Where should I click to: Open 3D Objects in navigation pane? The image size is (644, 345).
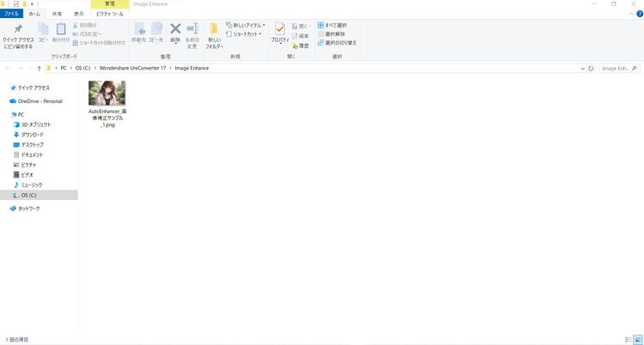click(33, 124)
